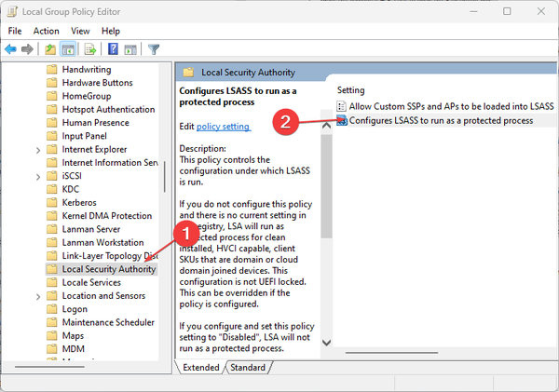Screen dimensions: 559x392
Task: Expand the Internet Explorer tree node
Action: (x=37, y=149)
